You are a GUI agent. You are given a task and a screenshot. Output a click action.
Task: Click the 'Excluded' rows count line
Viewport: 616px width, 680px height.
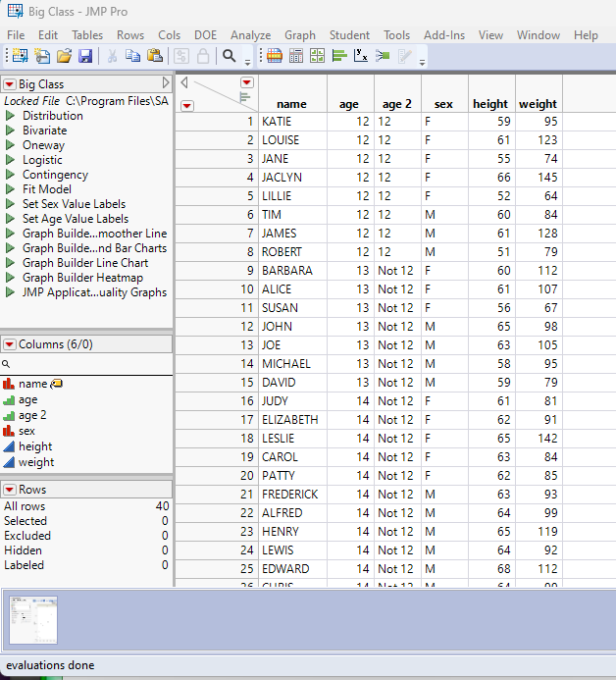(x=86, y=536)
